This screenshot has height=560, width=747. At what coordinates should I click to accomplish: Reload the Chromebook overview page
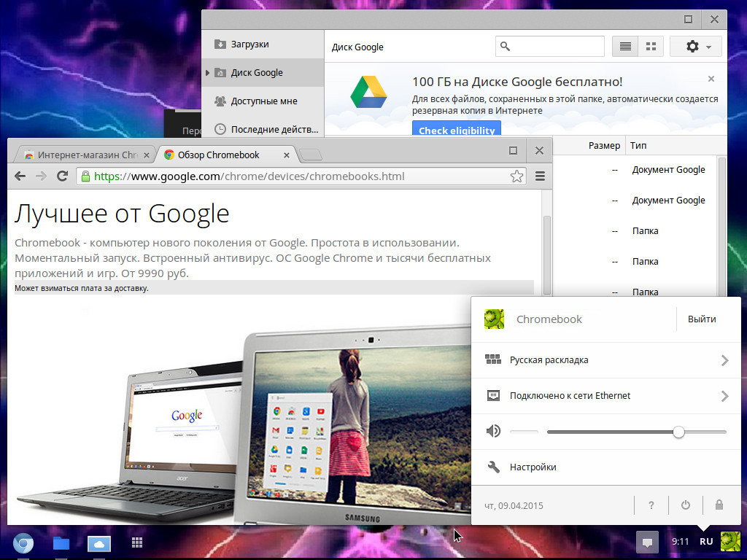(x=62, y=176)
